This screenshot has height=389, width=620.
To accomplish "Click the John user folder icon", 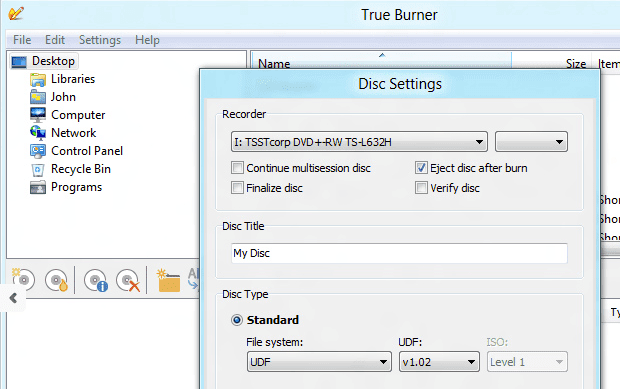I will point(38,97).
